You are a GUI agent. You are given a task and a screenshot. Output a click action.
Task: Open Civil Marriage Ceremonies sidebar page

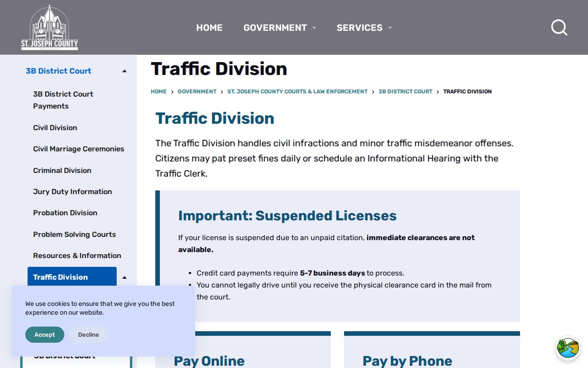pyautogui.click(x=79, y=149)
